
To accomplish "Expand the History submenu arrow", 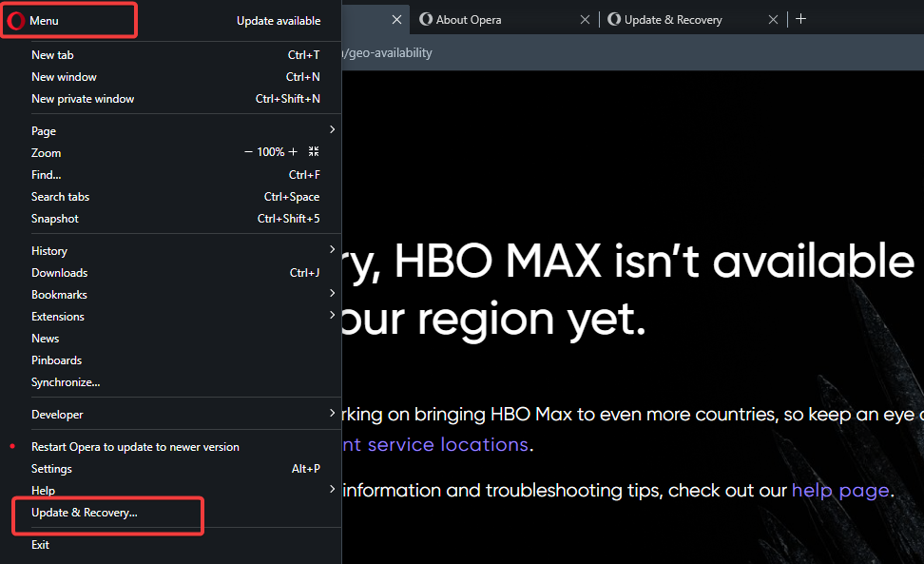I will pos(333,250).
